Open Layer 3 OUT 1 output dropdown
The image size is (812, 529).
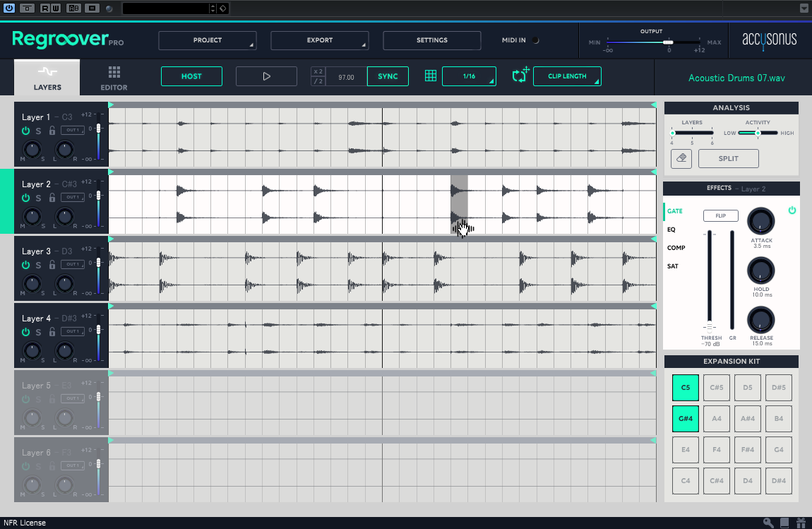point(73,264)
